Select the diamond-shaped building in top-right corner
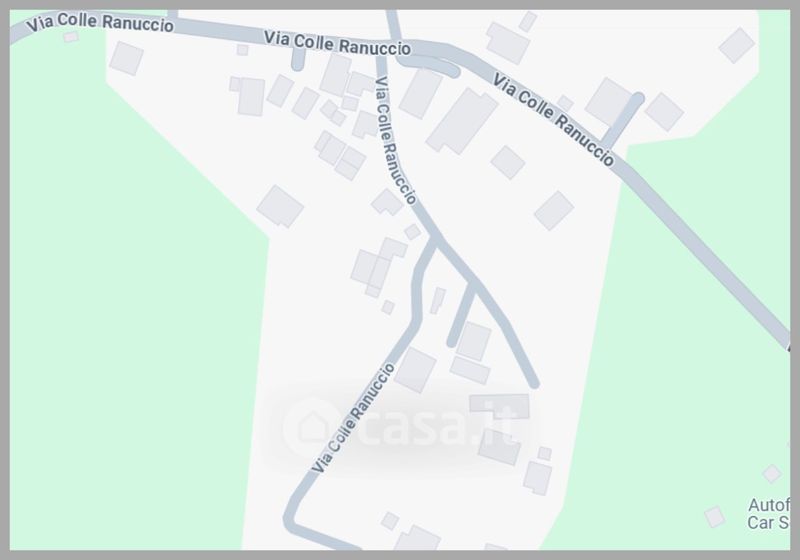The height and width of the screenshot is (560, 800). [x=736, y=45]
